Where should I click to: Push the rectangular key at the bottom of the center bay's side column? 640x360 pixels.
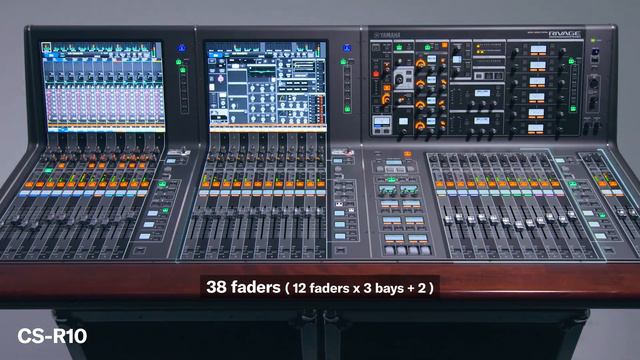pos(340,250)
